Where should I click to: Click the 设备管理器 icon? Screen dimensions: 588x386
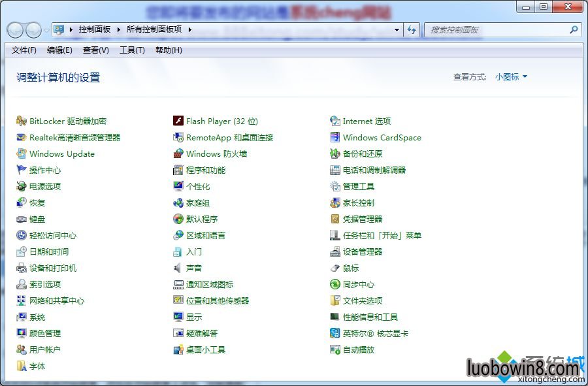click(x=335, y=252)
